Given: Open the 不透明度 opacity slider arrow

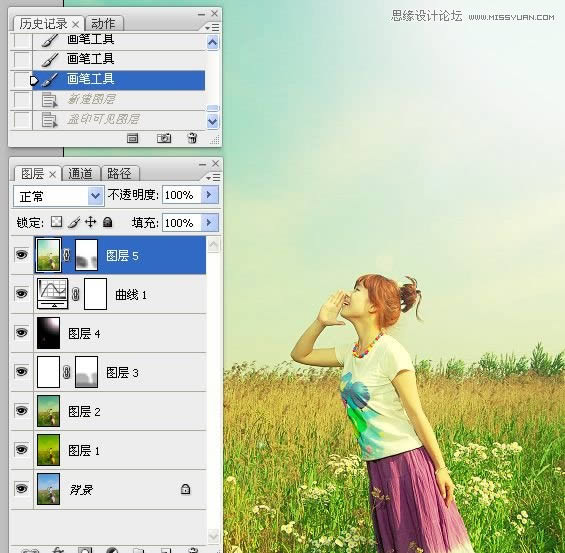Looking at the screenshot, I should (x=209, y=195).
